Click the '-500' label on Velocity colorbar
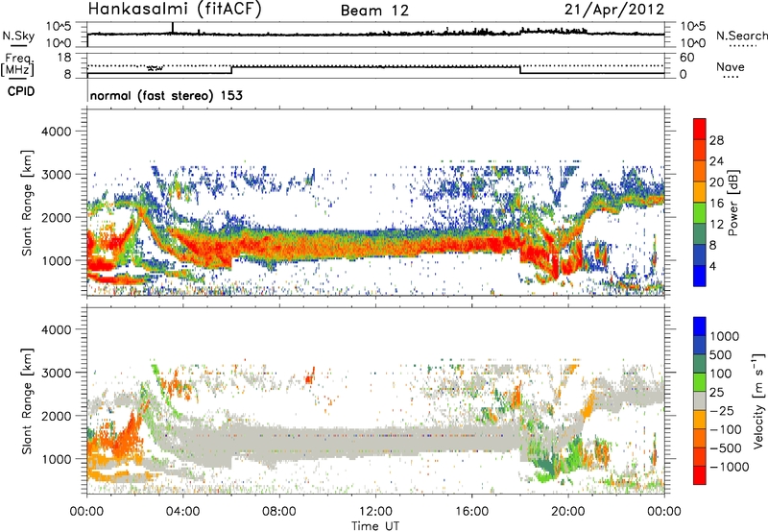 [x=727, y=447]
